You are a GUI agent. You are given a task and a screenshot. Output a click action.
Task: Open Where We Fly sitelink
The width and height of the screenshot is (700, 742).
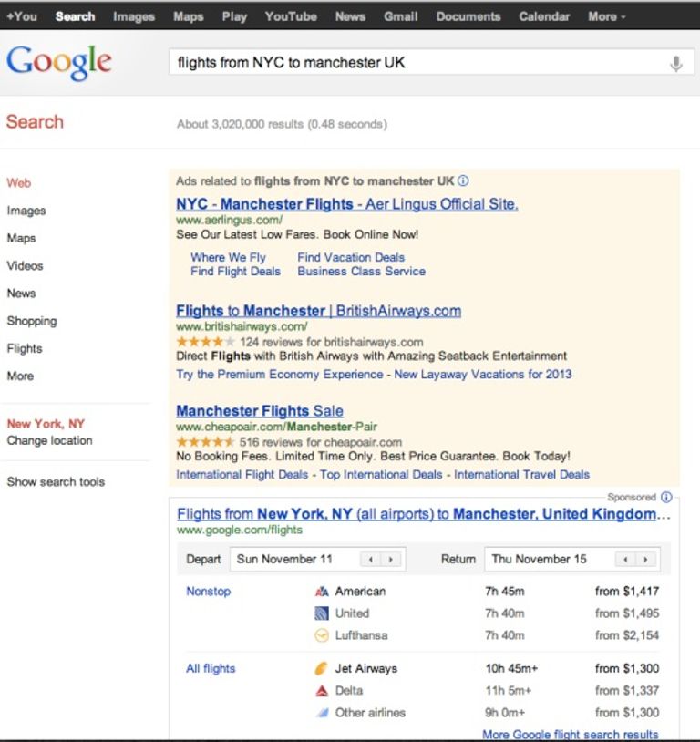(x=228, y=257)
